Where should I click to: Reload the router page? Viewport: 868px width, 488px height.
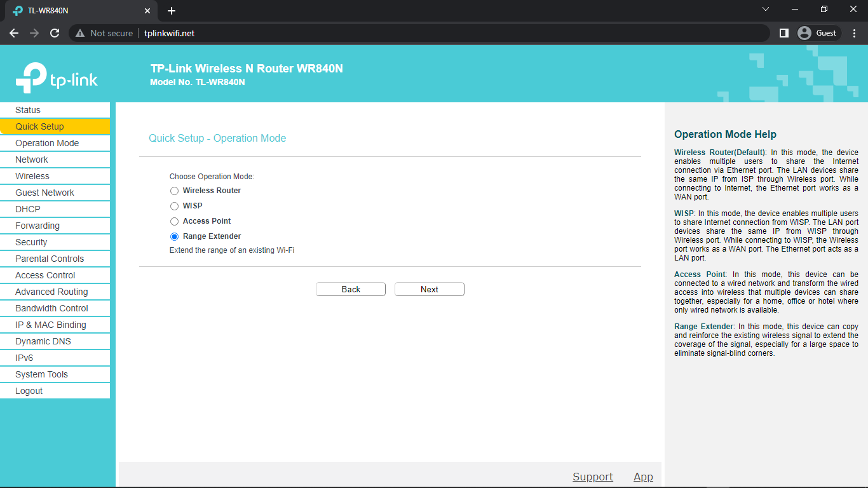(x=55, y=33)
